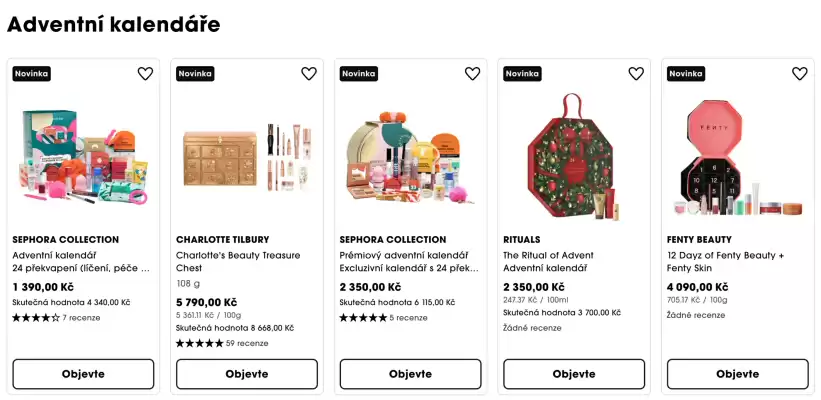Click Objevte under Prémiový adventní kalendář
821x400 pixels.
click(x=410, y=374)
